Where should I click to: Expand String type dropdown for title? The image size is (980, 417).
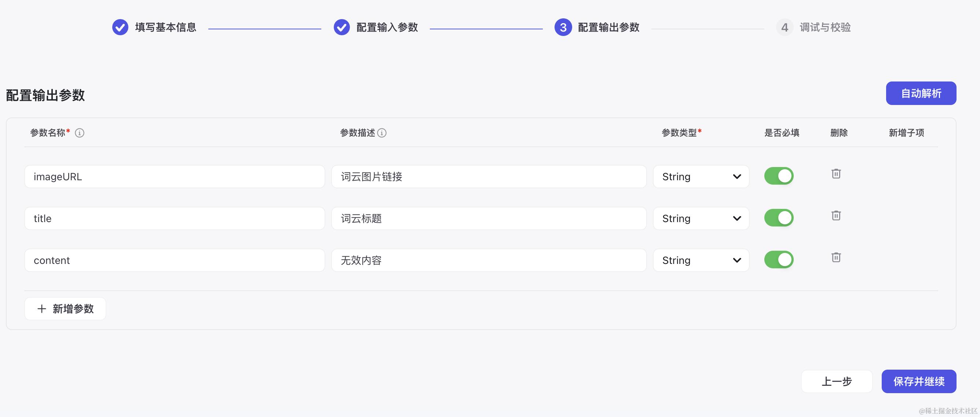point(701,218)
